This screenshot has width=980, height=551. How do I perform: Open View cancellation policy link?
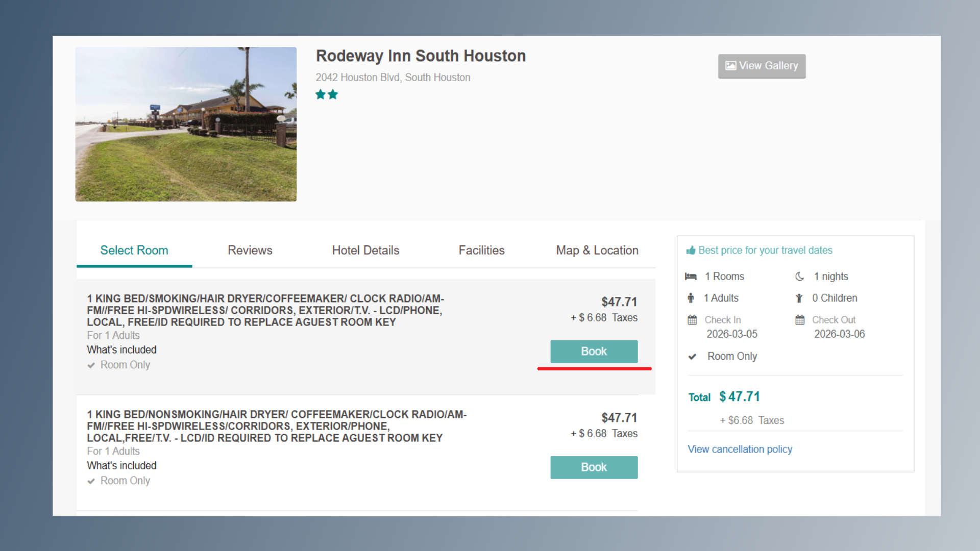point(740,449)
